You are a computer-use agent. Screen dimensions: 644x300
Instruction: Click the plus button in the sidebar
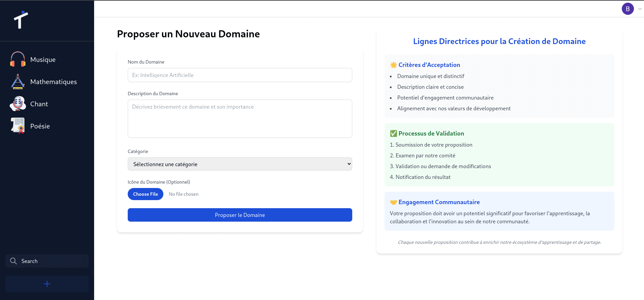click(47, 284)
